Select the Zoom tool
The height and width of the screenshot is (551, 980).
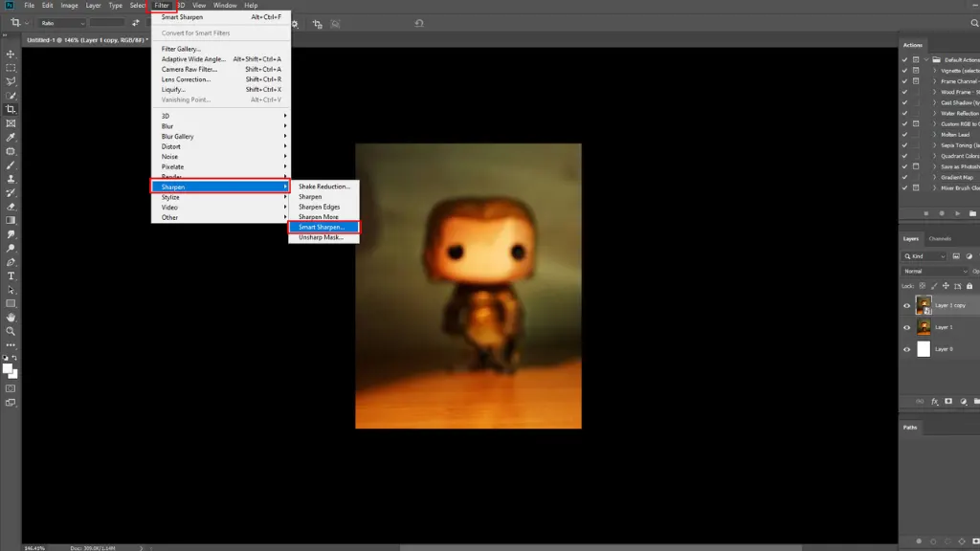(x=11, y=331)
